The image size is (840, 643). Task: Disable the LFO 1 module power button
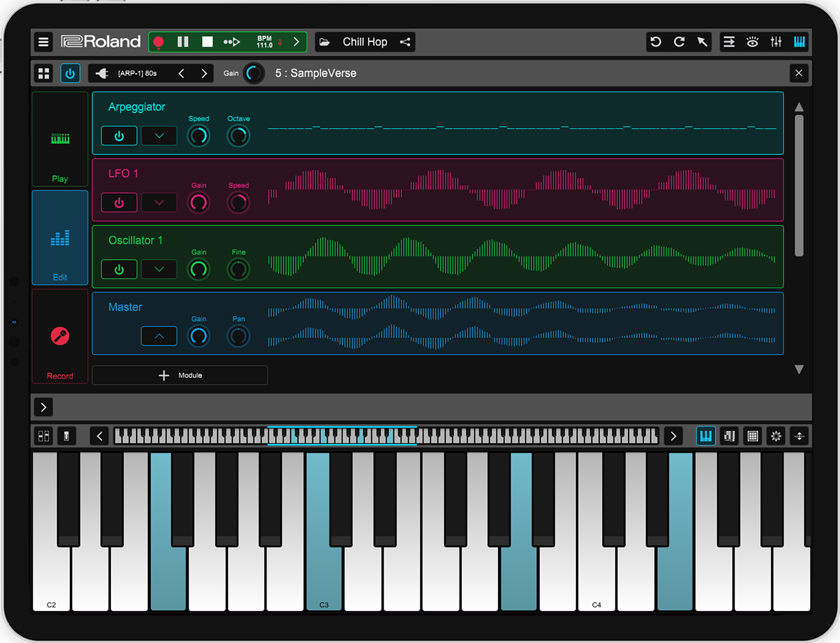coord(119,202)
